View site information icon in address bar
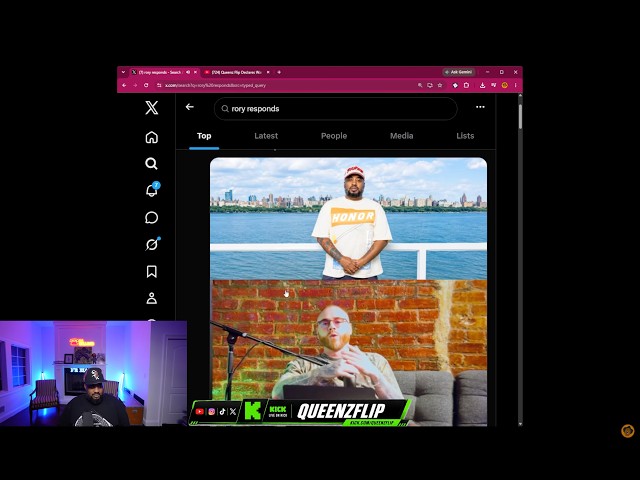 pos(159,85)
